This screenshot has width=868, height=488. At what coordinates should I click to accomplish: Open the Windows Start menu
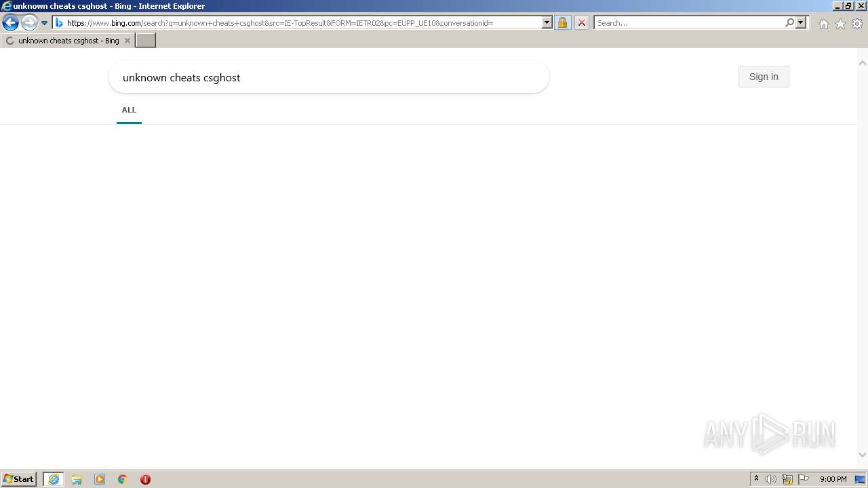pos(19,479)
